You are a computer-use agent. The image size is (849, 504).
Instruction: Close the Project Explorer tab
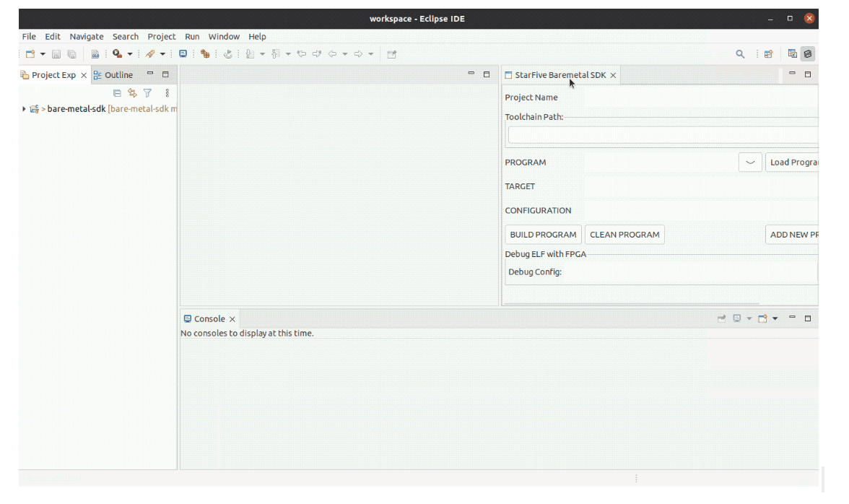84,75
